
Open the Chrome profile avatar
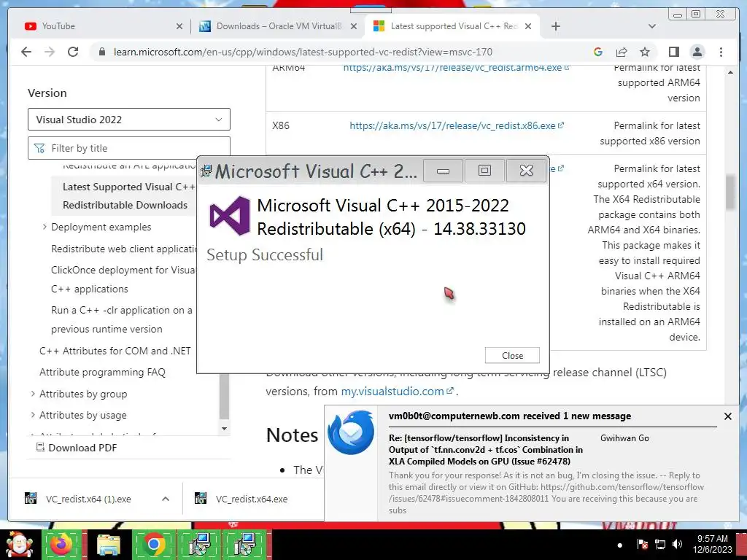tap(697, 52)
